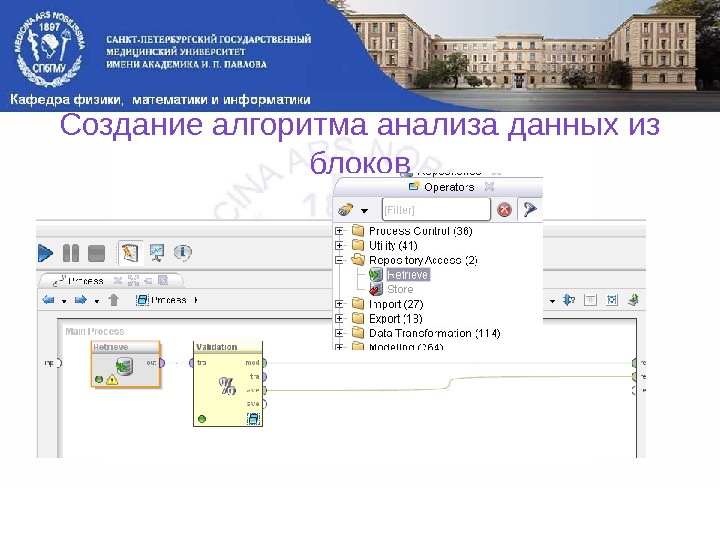Viewport: 720px width, 540px height.
Task: Click the export process image icon
Action: click(x=634, y=300)
